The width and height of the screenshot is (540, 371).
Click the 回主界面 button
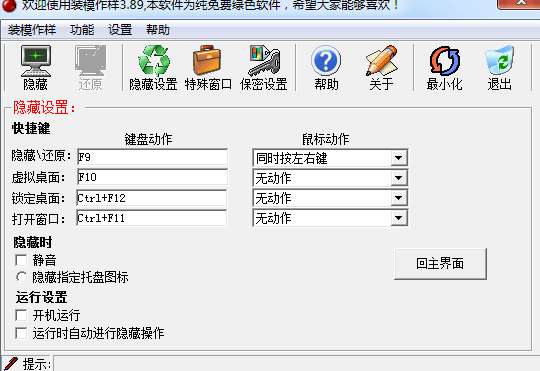440,264
